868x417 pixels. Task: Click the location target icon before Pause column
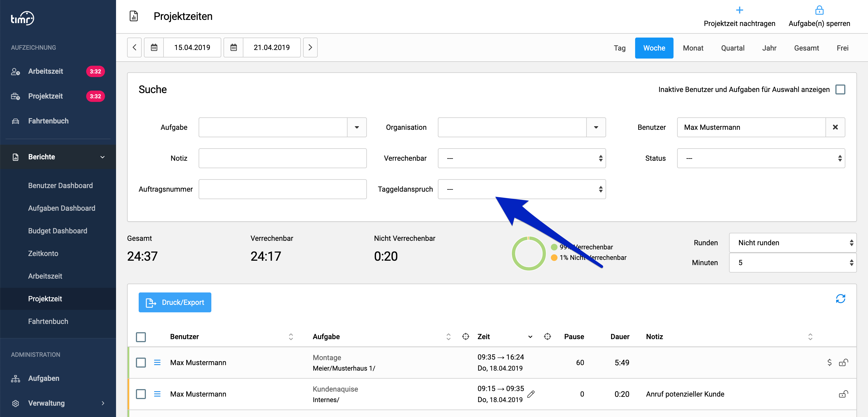point(548,336)
